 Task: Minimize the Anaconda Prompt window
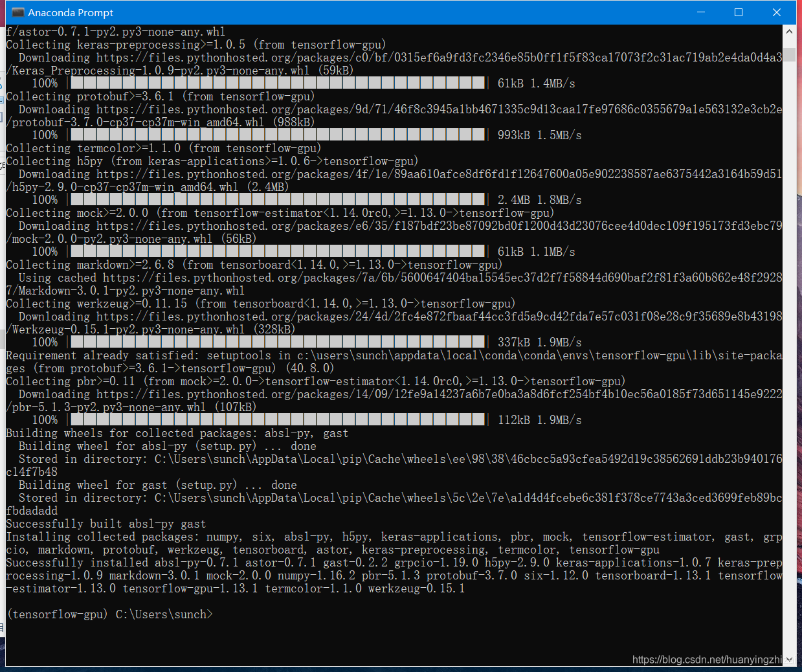point(700,12)
